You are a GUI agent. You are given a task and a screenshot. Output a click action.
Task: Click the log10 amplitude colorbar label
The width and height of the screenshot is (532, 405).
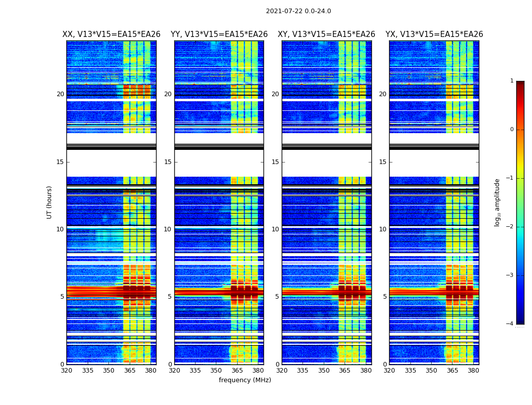(x=497, y=202)
